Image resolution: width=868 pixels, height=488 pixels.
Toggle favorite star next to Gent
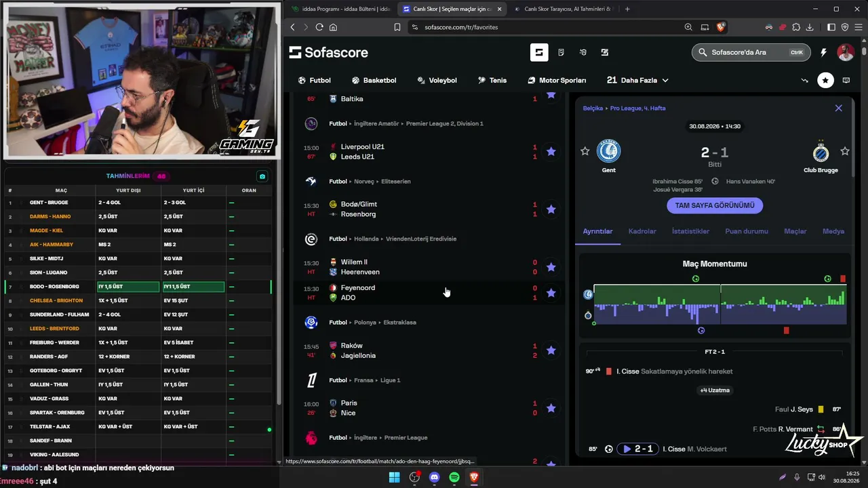pos(585,151)
